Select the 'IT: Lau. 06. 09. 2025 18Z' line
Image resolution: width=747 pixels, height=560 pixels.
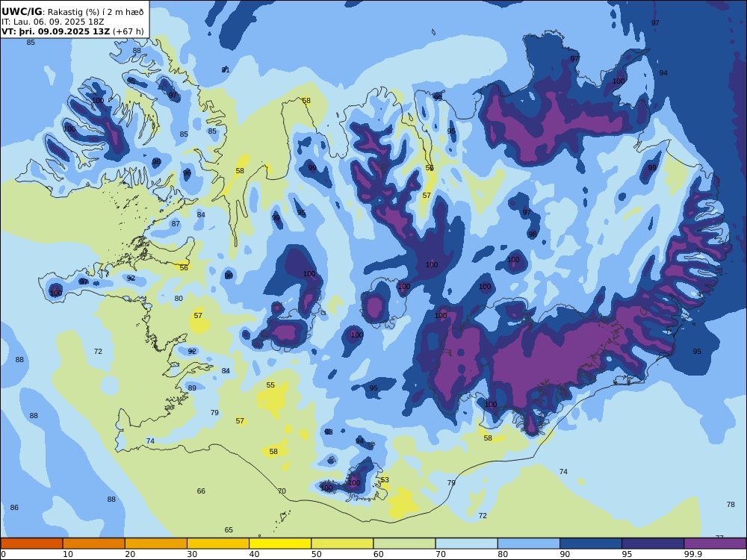click(53, 22)
